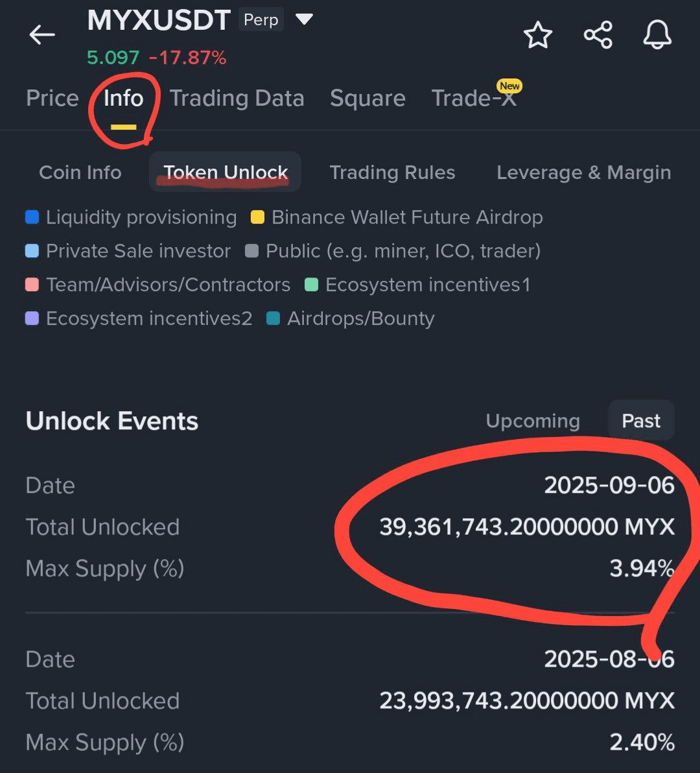Tap the pink Team/Advisors/Contractors legend swatch

(32, 285)
